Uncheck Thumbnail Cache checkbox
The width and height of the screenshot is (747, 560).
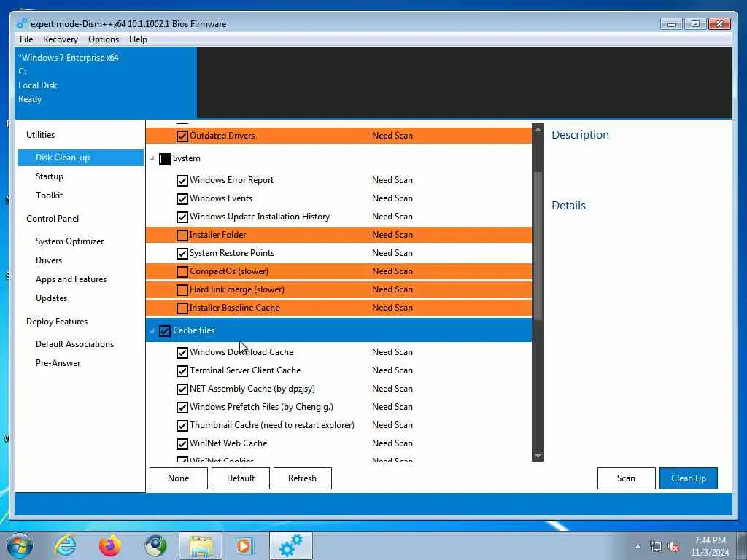(182, 425)
